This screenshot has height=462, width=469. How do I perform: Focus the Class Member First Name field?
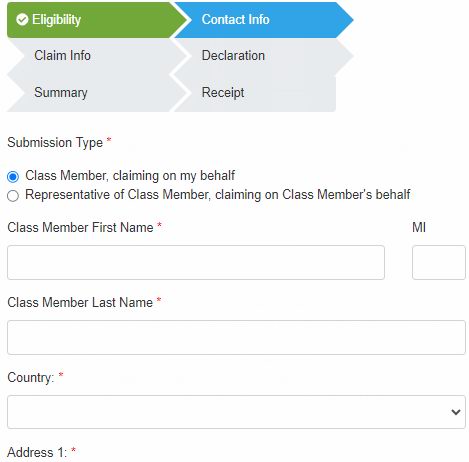click(196, 262)
